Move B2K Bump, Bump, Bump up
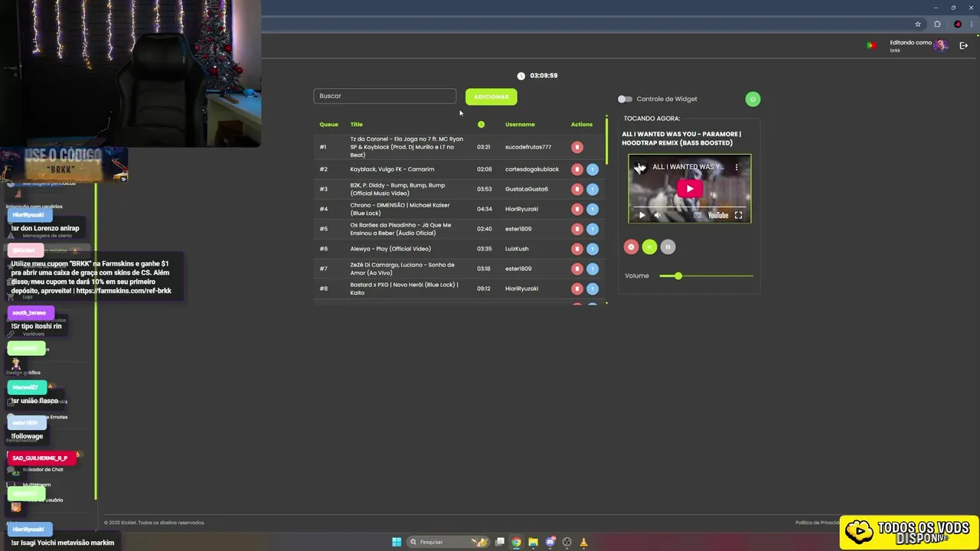Viewport: 980px width, 551px height. click(593, 189)
